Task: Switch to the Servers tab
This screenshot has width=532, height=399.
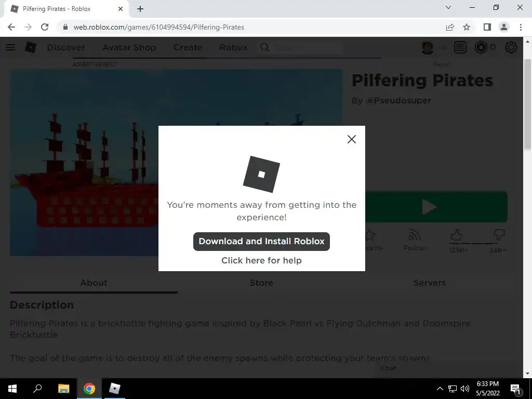Action: click(x=429, y=283)
